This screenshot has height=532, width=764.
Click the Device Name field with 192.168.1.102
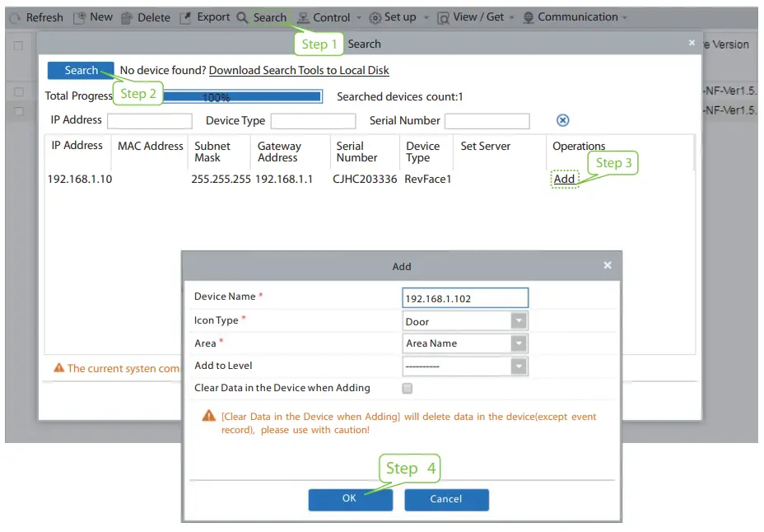coord(465,297)
